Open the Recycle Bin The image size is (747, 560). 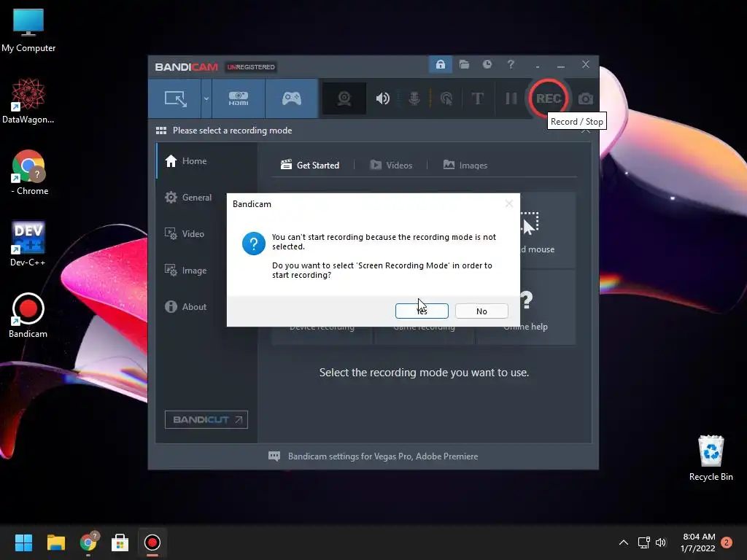711,458
